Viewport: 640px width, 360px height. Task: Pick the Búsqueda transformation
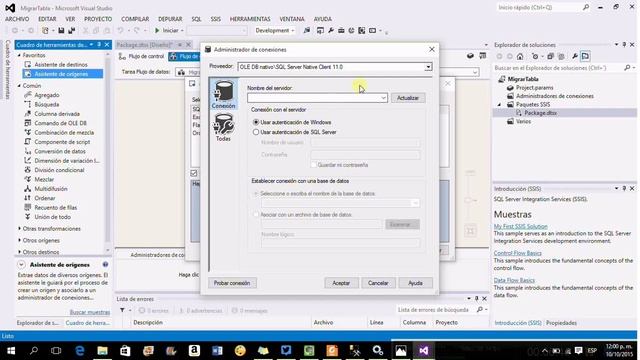tap(47, 104)
